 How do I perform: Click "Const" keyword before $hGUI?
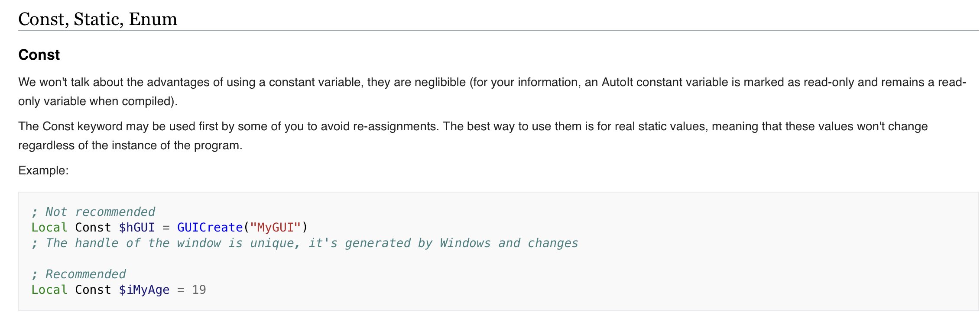click(93, 228)
